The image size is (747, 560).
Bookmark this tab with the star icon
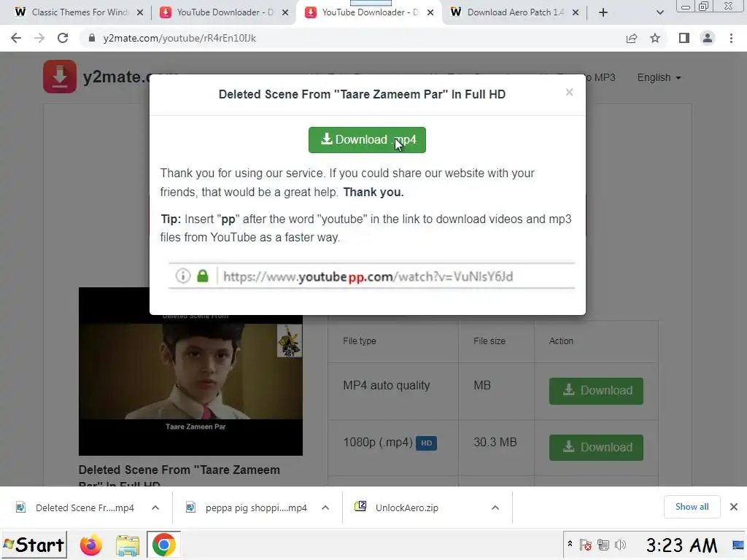point(655,38)
